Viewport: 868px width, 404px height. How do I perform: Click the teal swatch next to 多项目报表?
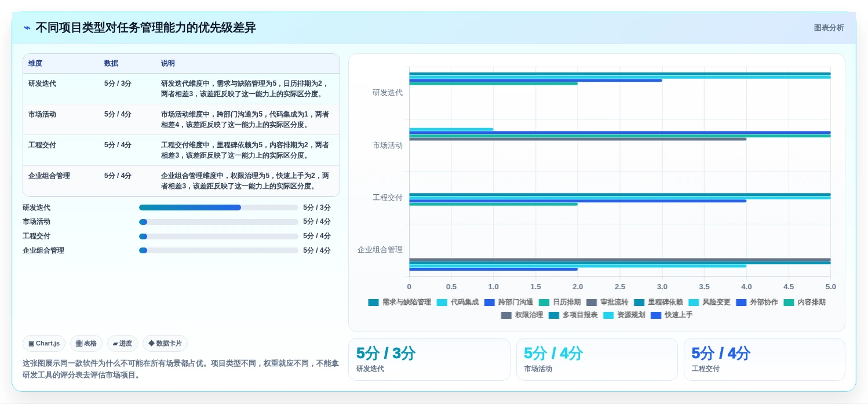(554, 315)
